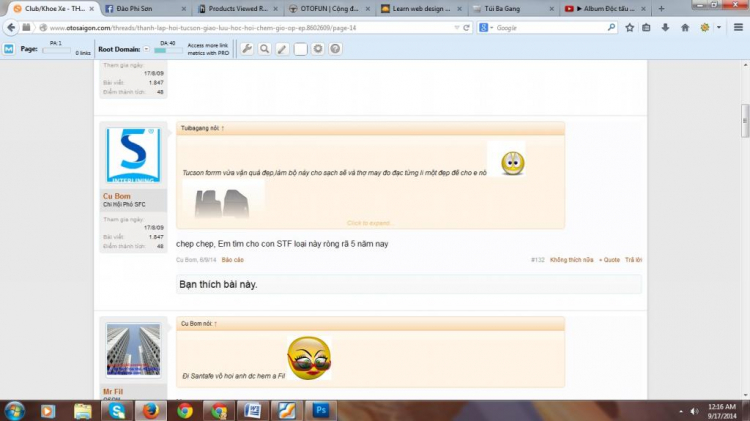
Task: Open the URL history dropdown arrow
Action: [456, 28]
